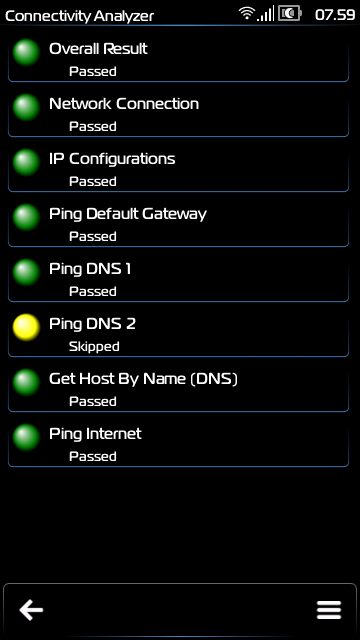Viewport: 360px width, 640px height.
Task: Click the green Overall Result indicator
Action: [26, 52]
